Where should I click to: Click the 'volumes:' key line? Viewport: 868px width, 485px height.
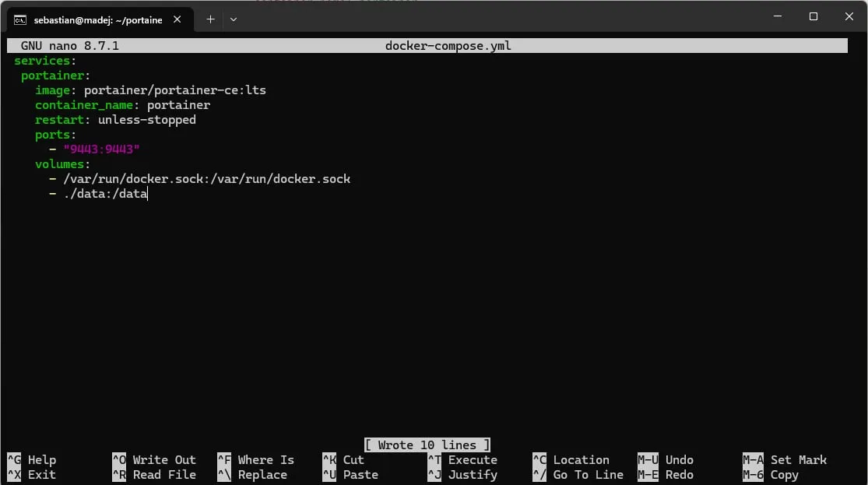(x=62, y=164)
